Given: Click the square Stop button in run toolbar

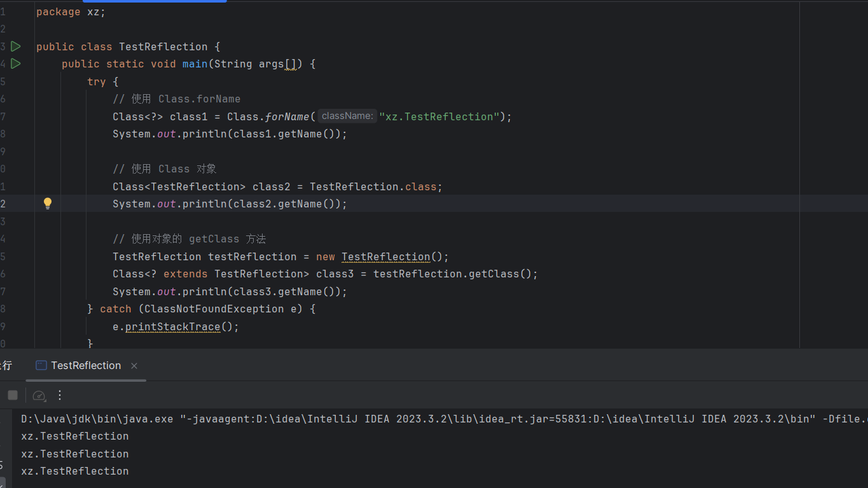Looking at the screenshot, I should (x=13, y=395).
